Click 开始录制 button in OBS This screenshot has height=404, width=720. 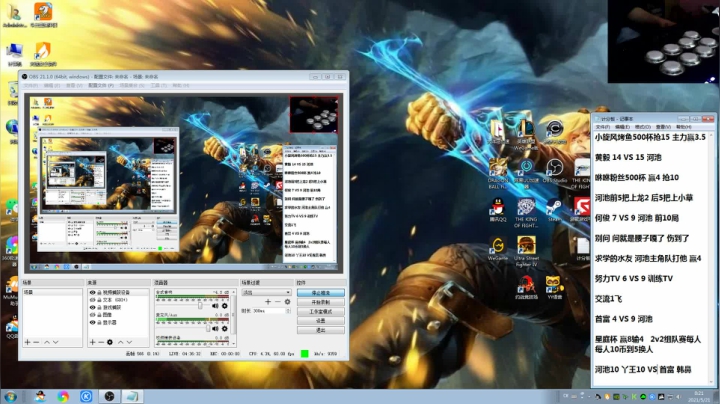[x=321, y=302]
